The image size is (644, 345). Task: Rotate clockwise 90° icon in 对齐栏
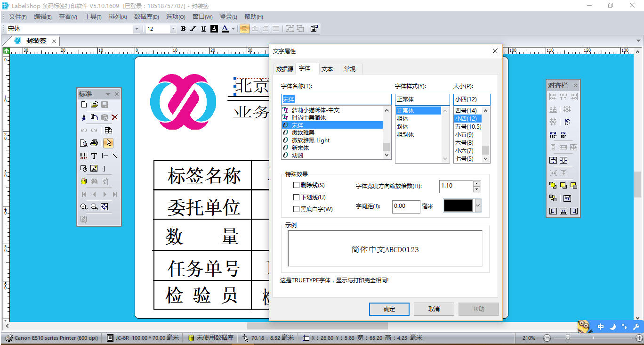click(x=563, y=135)
